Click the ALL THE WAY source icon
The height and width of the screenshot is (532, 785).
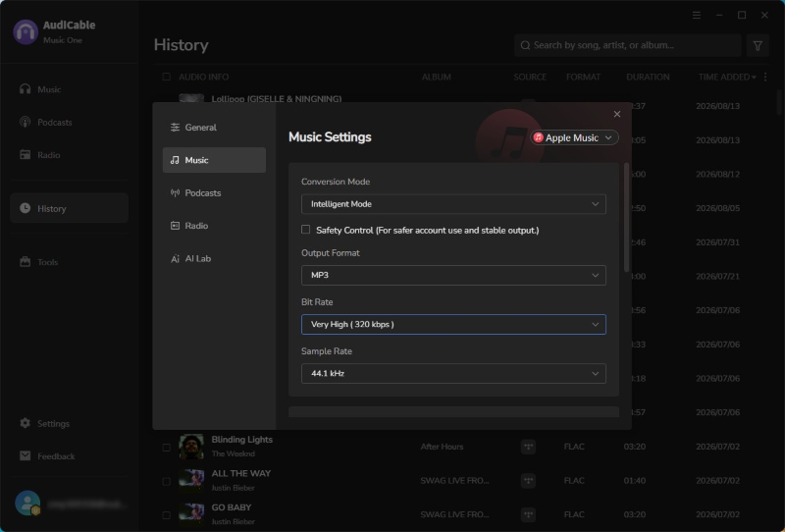528,480
